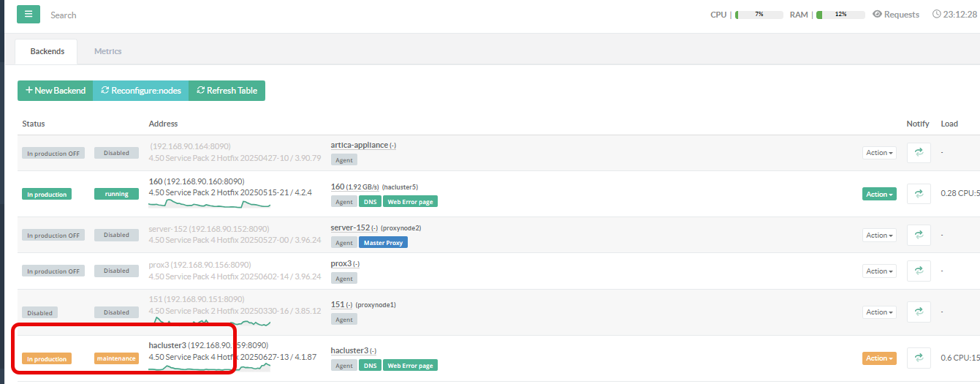This screenshot has height=384, width=980.
Task: Toggle In production status for 160
Action: (x=47, y=195)
